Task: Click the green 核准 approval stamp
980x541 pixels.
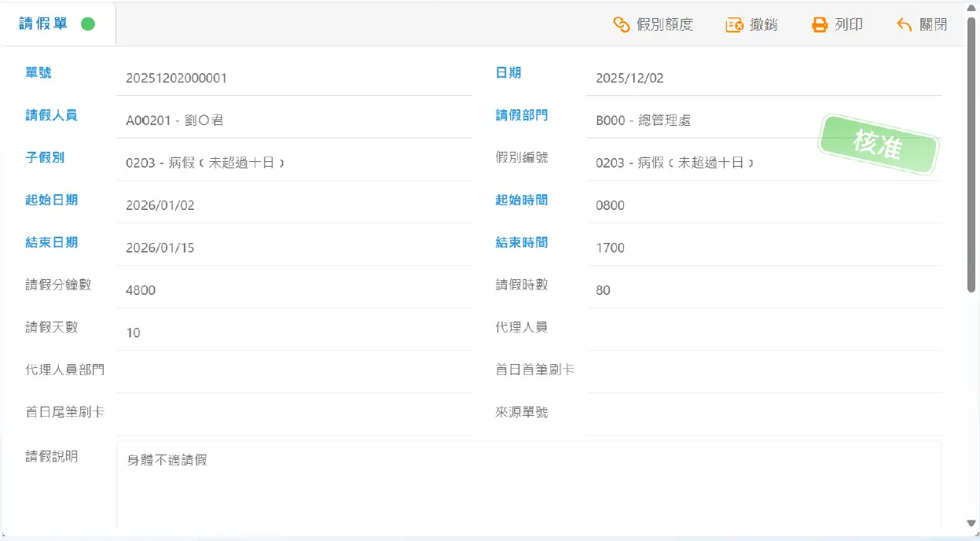Action: (878, 145)
